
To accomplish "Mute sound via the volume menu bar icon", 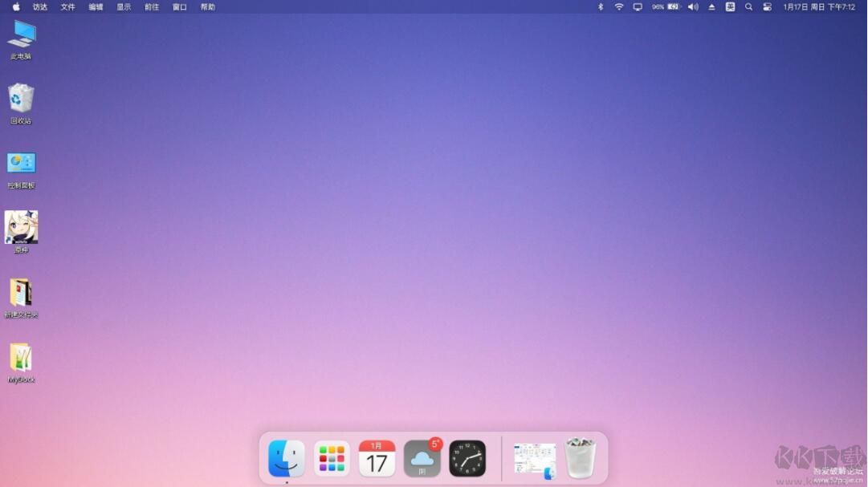I will click(x=693, y=7).
